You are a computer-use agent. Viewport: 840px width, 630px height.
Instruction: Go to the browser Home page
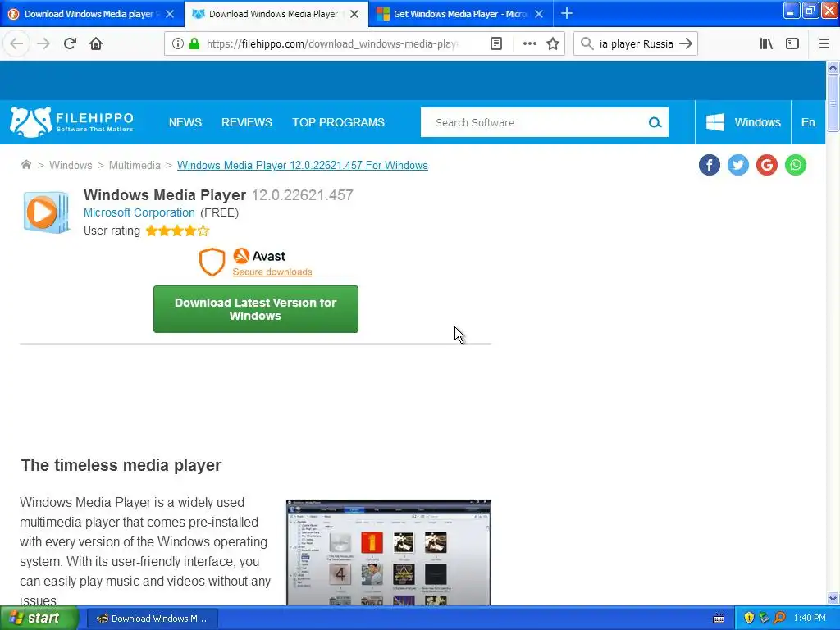click(x=96, y=43)
